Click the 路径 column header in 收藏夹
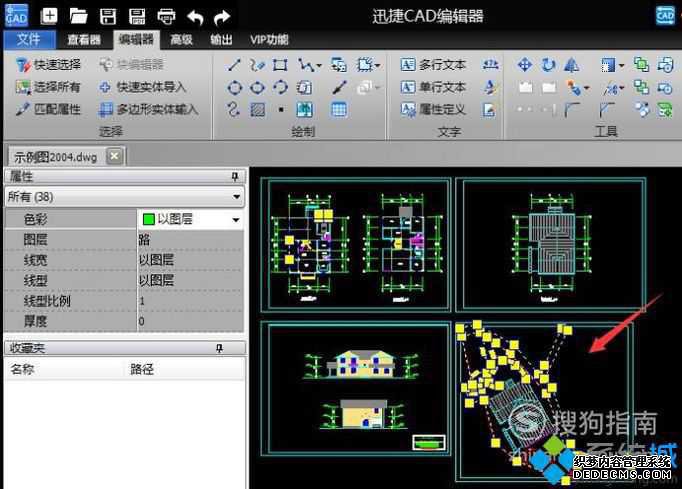The image size is (682, 489). 142,369
